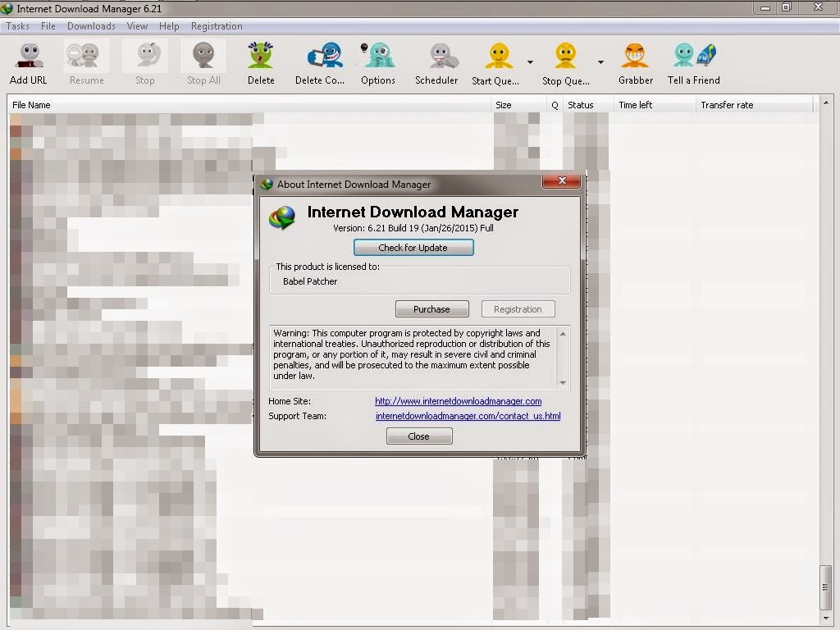Sort by the Size column header
This screenshot has height=630, width=840.
coord(518,105)
